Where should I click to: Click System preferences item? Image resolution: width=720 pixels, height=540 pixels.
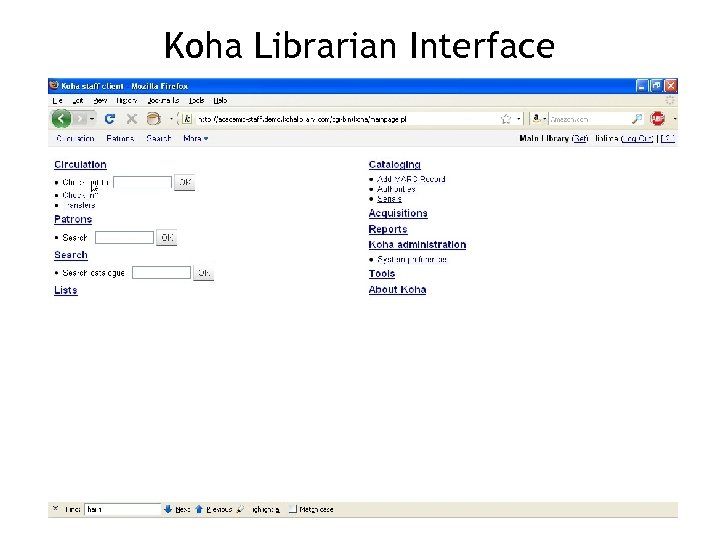tap(412, 259)
